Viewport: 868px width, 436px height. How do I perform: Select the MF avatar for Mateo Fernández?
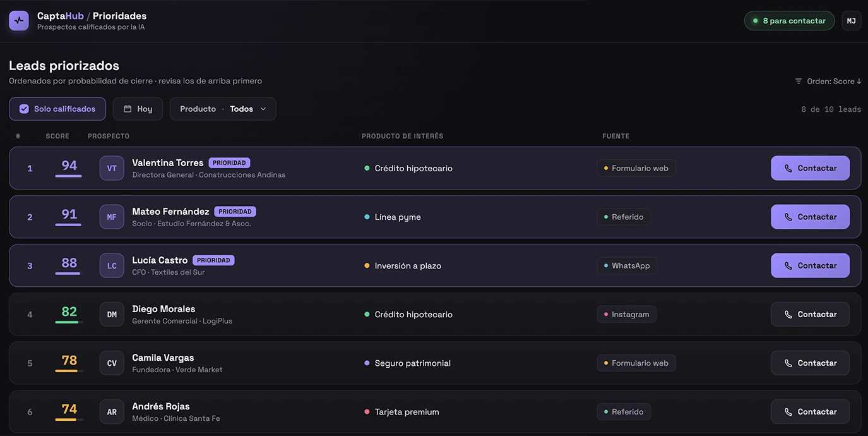click(112, 217)
